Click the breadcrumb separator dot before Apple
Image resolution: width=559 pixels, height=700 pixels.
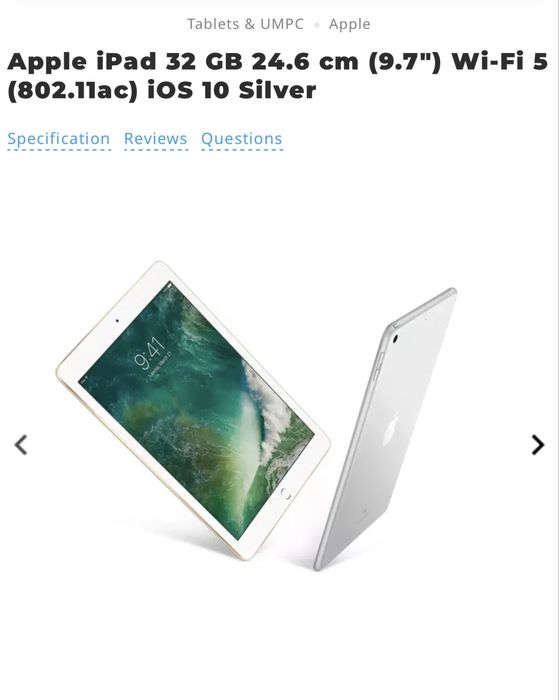pos(317,25)
